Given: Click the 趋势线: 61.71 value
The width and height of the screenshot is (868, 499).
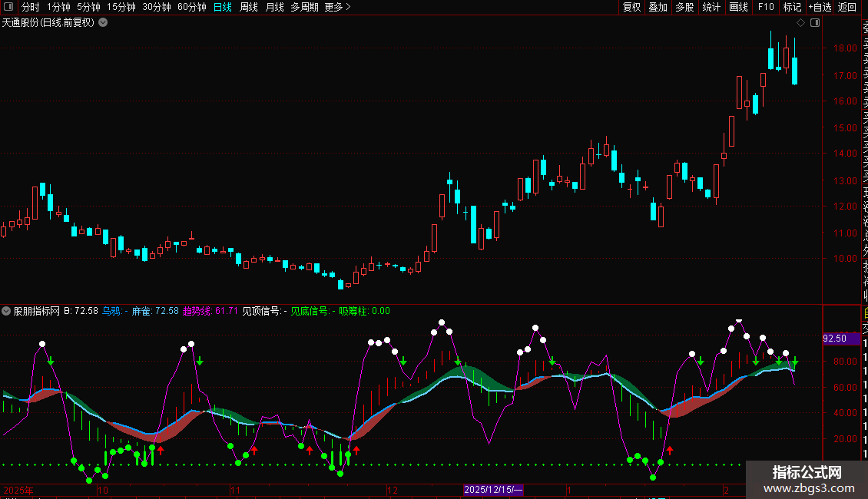Looking at the screenshot, I should pyautogui.click(x=210, y=311).
